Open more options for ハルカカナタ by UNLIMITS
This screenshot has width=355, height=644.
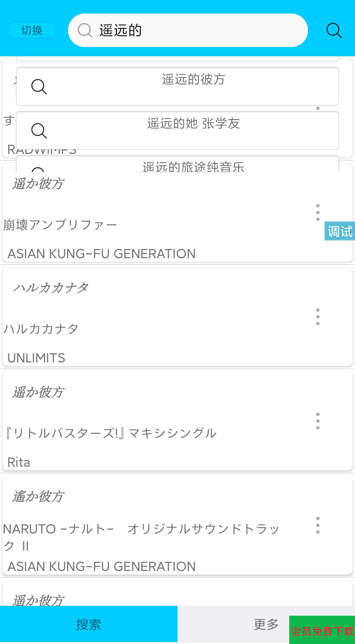pos(318,317)
